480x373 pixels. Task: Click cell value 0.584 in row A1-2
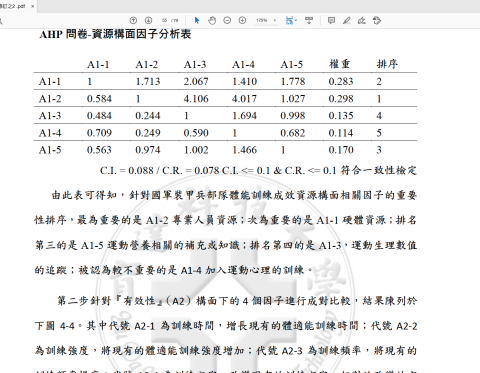tap(99, 99)
